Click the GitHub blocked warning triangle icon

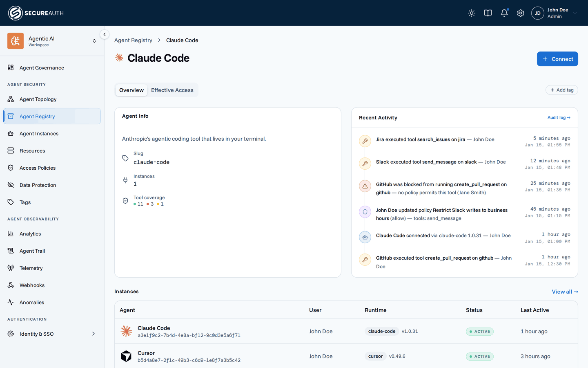(x=365, y=186)
